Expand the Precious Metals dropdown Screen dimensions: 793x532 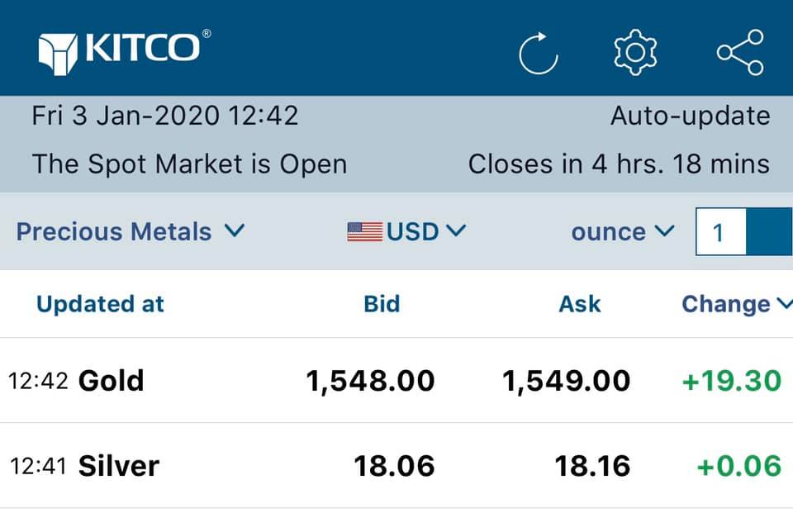131,232
